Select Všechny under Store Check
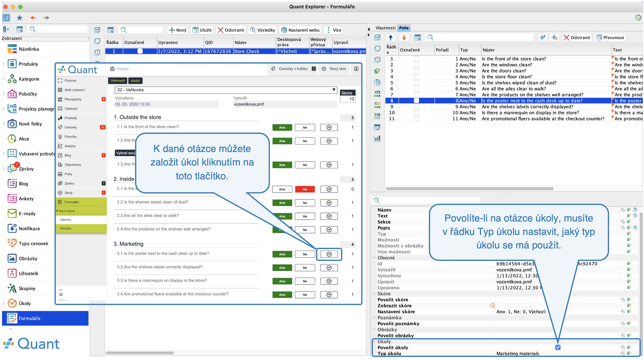The height and width of the screenshot is (360, 644). pos(81,220)
